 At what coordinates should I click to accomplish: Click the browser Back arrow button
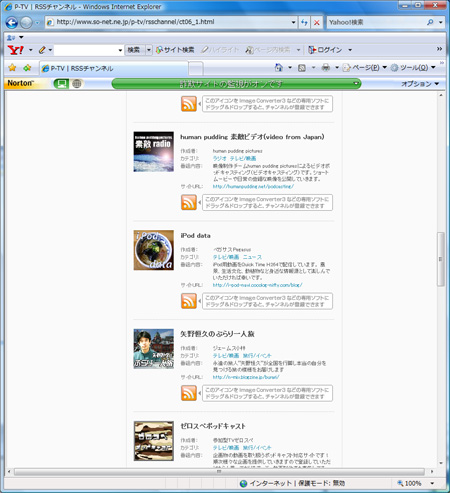[x=12, y=23]
